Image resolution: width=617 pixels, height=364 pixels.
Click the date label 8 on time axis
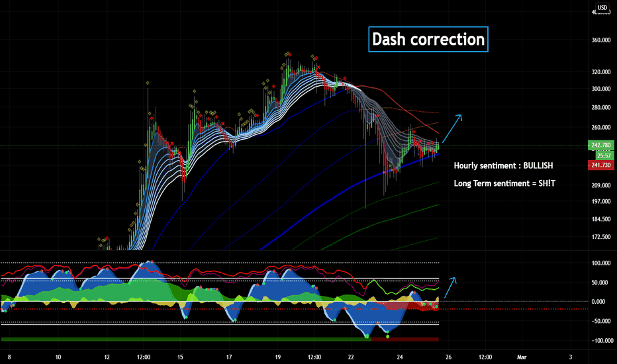click(9, 357)
